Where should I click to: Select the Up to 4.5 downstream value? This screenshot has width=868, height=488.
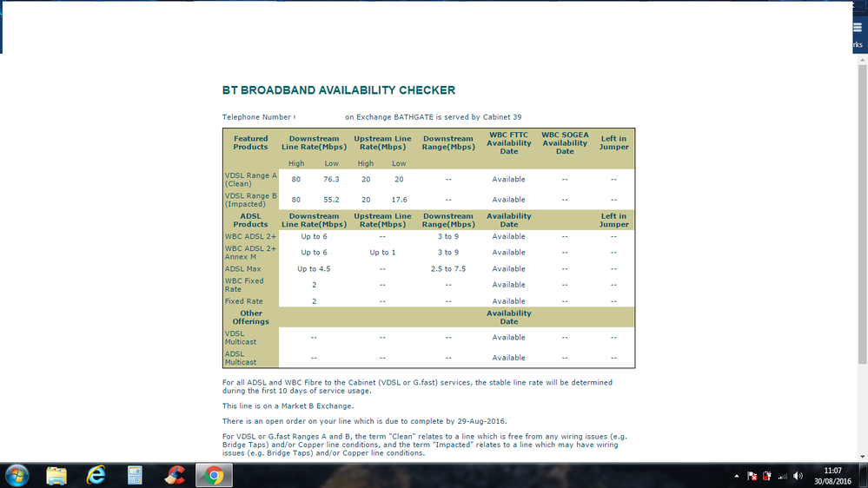314,269
